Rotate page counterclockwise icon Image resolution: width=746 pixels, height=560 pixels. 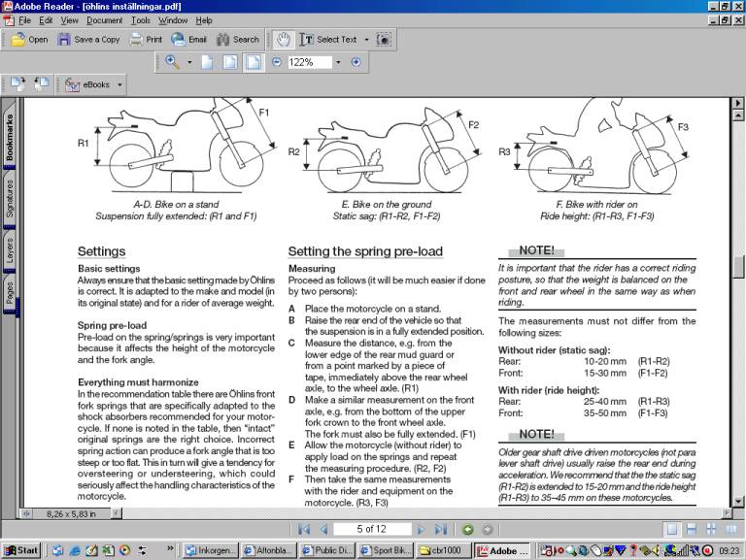click(x=42, y=84)
